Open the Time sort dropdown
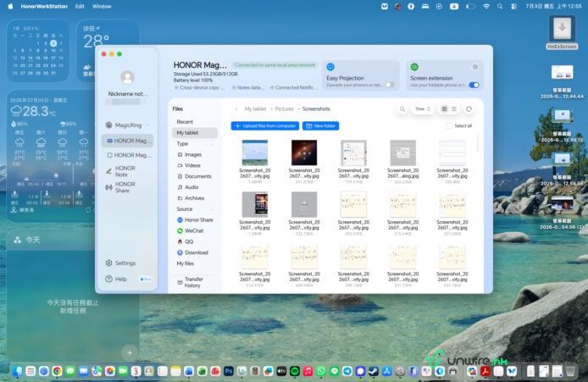Screen dimensions: 588x382 423,109
